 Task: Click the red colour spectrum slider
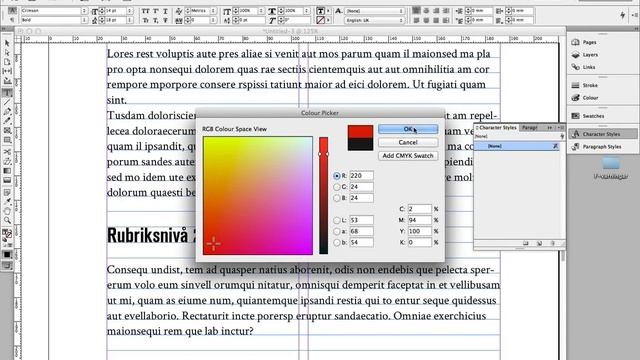pos(323,196)
